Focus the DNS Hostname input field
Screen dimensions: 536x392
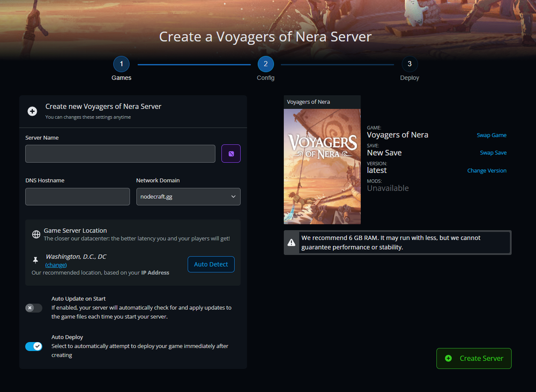pyautogui.click(x=78, y=197)
